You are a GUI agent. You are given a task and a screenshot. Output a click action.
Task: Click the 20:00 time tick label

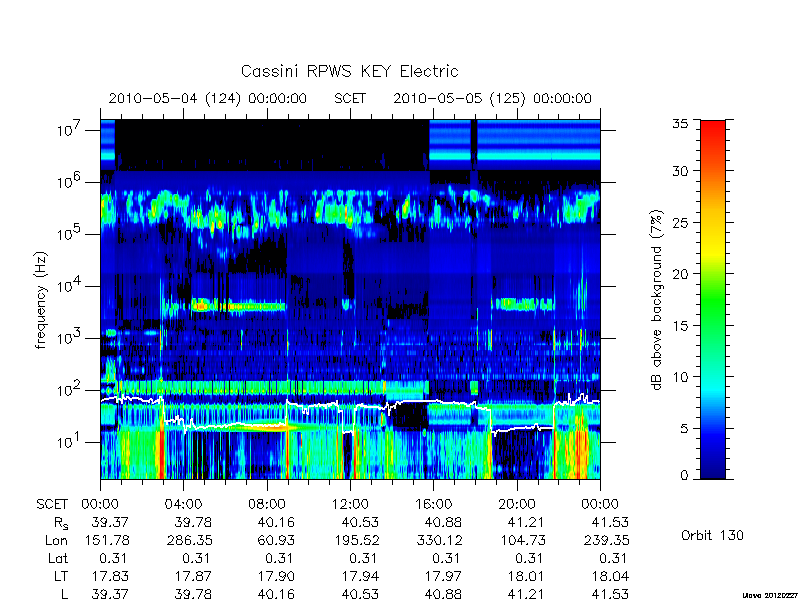pyautogui.click(x=517, y=505)
